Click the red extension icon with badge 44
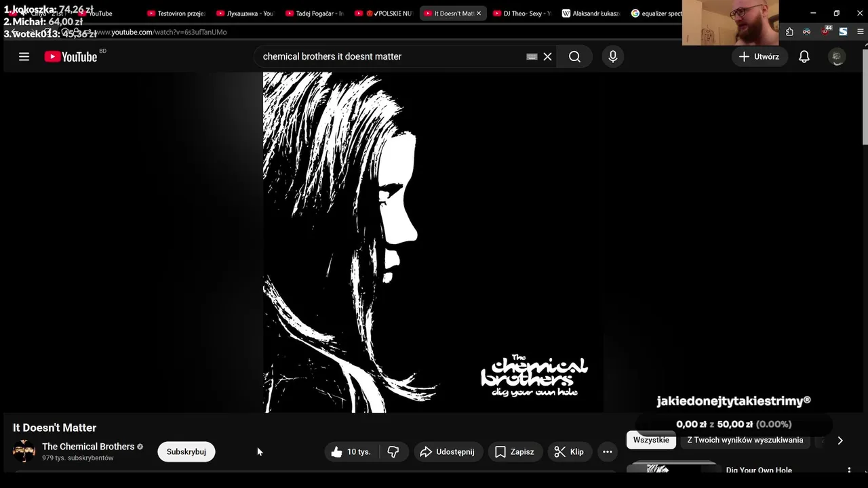Image resolution: width=868 pixels, height=488 pixels. click(x=825, y=31)
